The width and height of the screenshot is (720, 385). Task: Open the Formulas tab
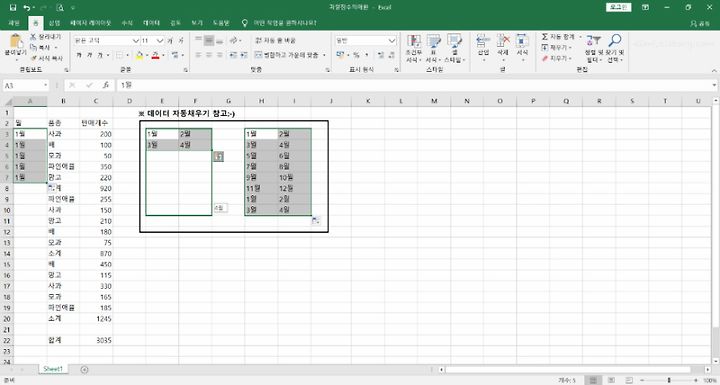pos(127,23)
